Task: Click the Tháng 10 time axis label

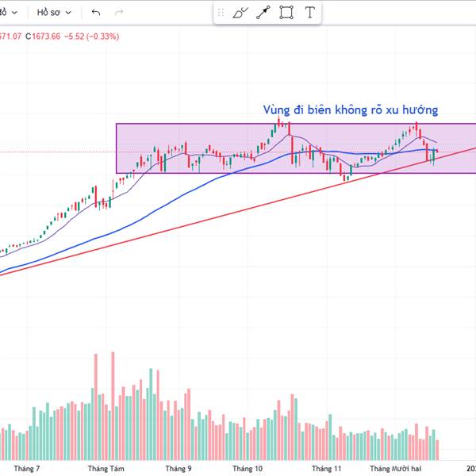Action: click(248, 469)
